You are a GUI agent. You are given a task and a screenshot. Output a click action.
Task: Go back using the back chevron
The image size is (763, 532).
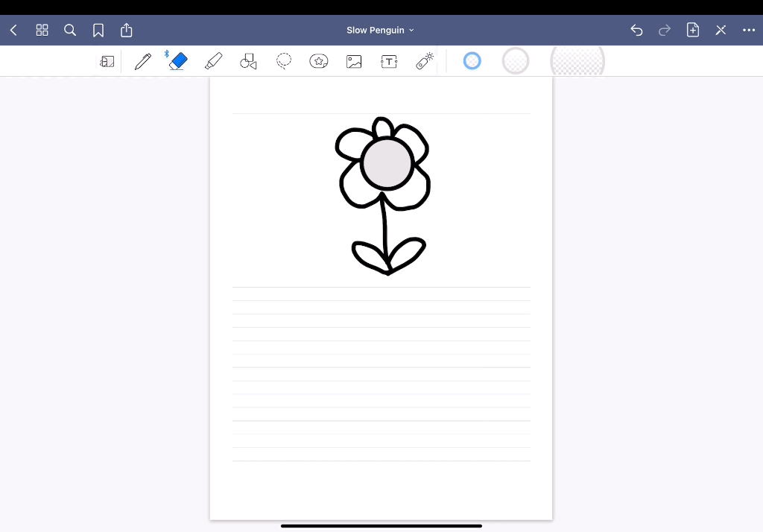coord(13,31)
